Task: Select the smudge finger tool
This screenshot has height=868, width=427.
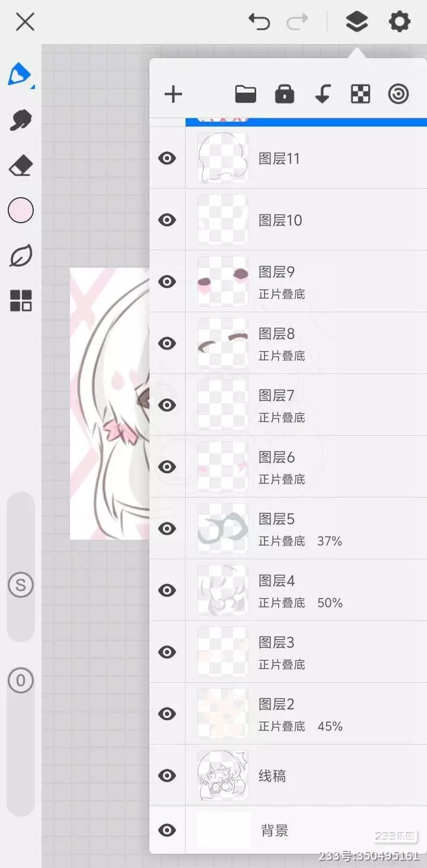Action: (x=21, y=120)
